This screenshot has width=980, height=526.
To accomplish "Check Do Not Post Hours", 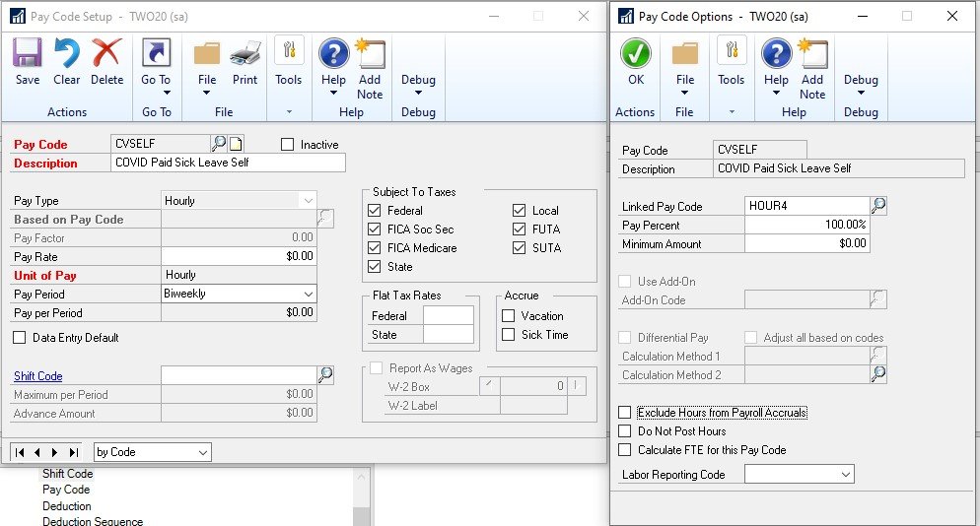I will tap(624, 431).
